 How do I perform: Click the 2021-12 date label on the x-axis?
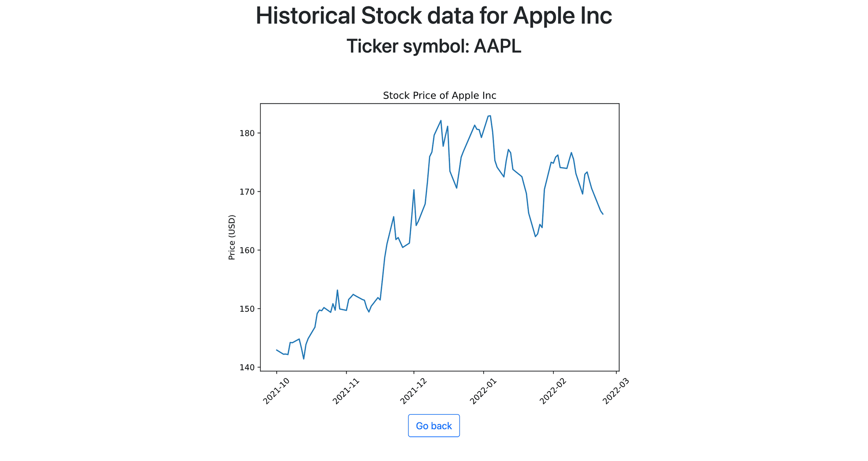tap(414, 391)
